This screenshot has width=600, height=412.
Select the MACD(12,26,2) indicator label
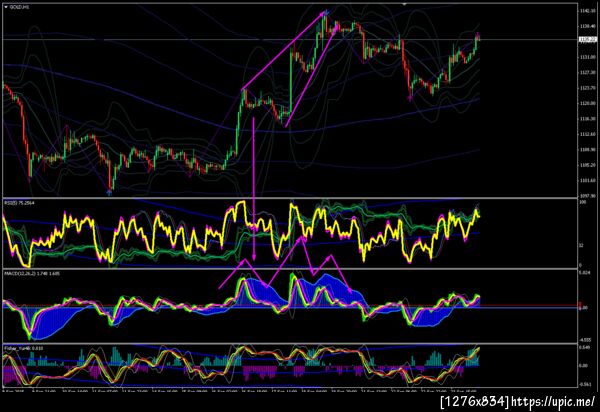32,274
